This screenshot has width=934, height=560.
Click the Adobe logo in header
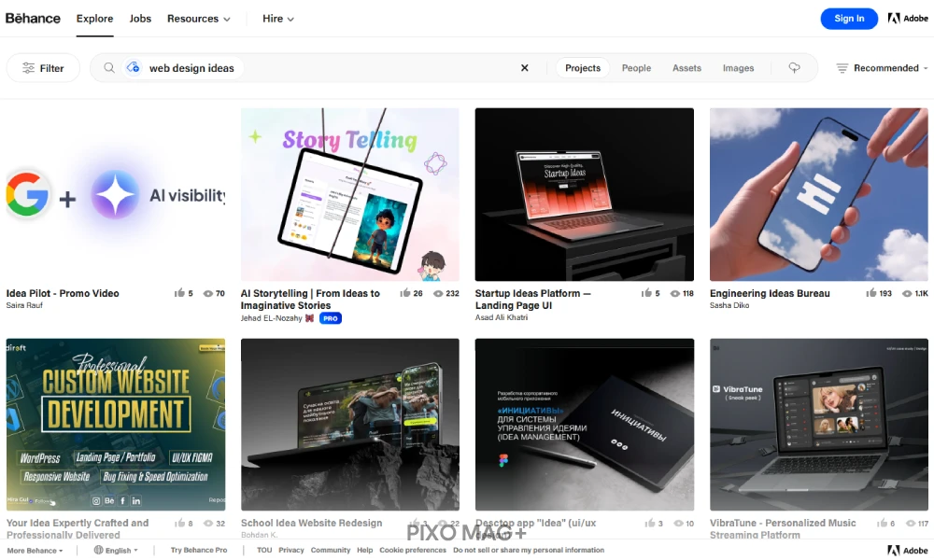pyautogui.click(x=908, y=19)
